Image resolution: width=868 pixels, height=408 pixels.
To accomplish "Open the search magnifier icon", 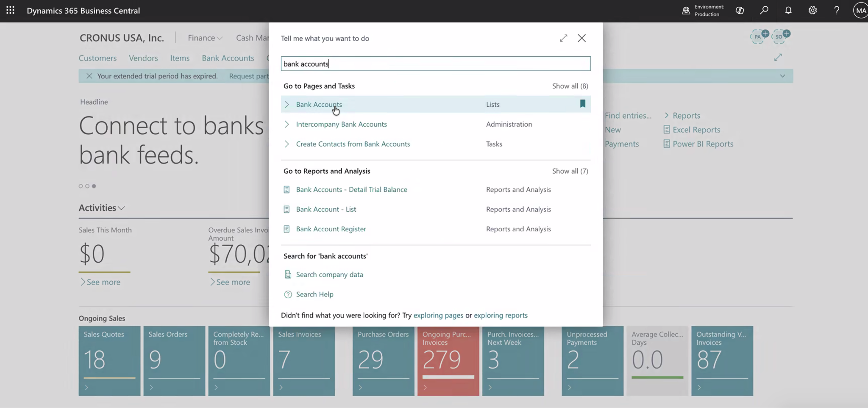I will (x=764, y=11).
